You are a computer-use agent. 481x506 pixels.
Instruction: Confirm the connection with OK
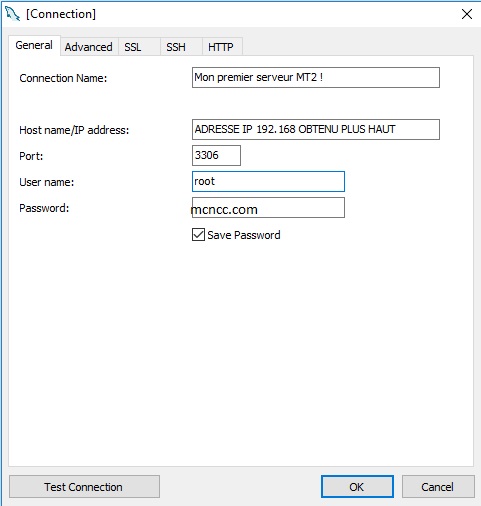357,487
